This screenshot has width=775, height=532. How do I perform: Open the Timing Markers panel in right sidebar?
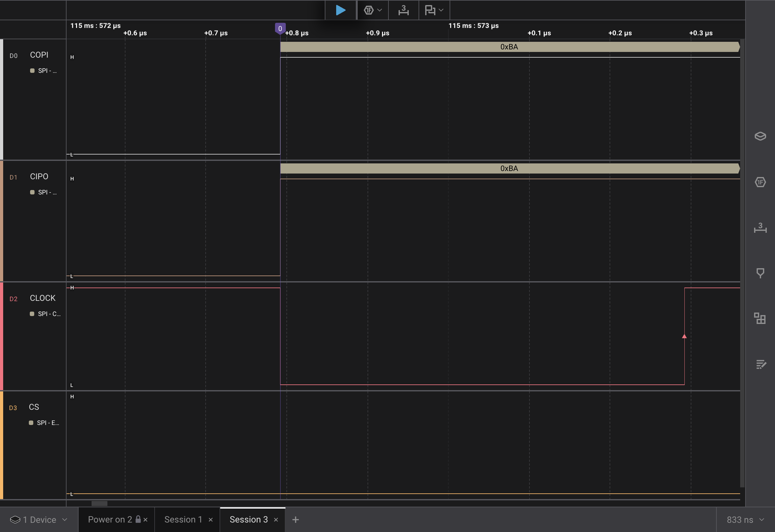(x=760, y=273)
